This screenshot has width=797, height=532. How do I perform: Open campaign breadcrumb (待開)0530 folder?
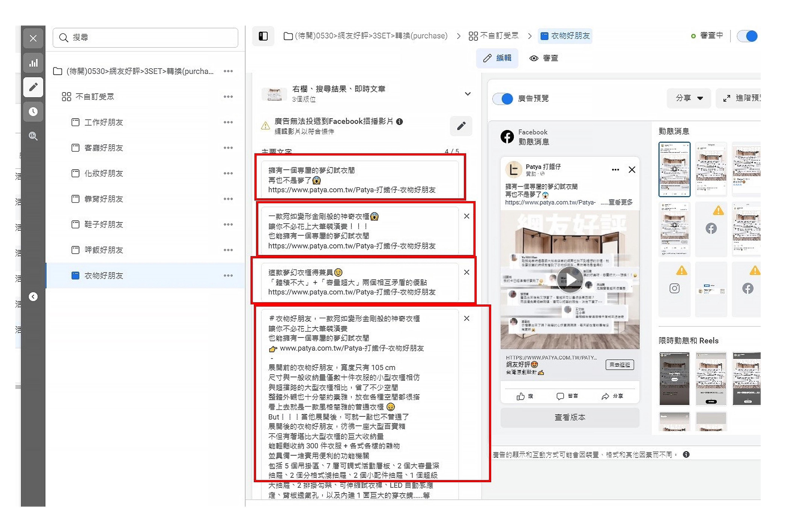[x=366, y=36]
